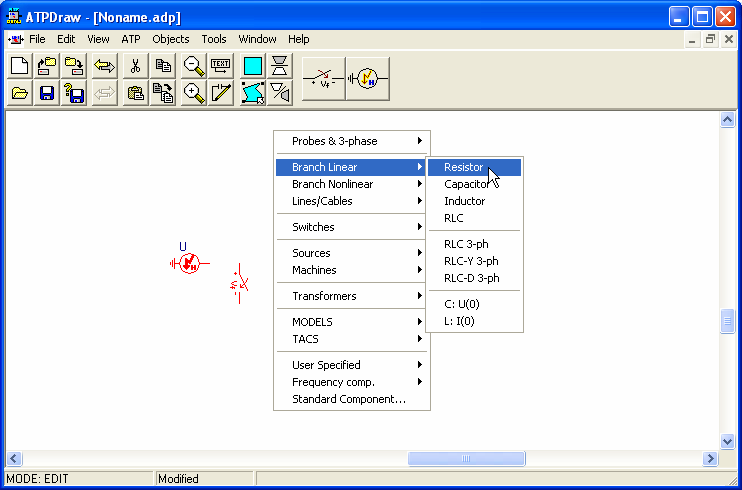742x490 pixels.
Task: Open the Help menu
Action: 299,39
